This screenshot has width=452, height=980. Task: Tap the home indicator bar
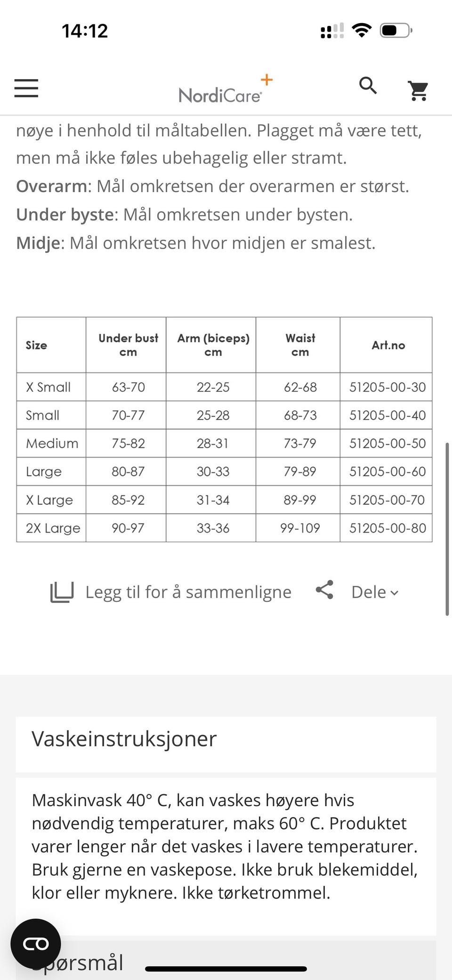coord(226,969)
